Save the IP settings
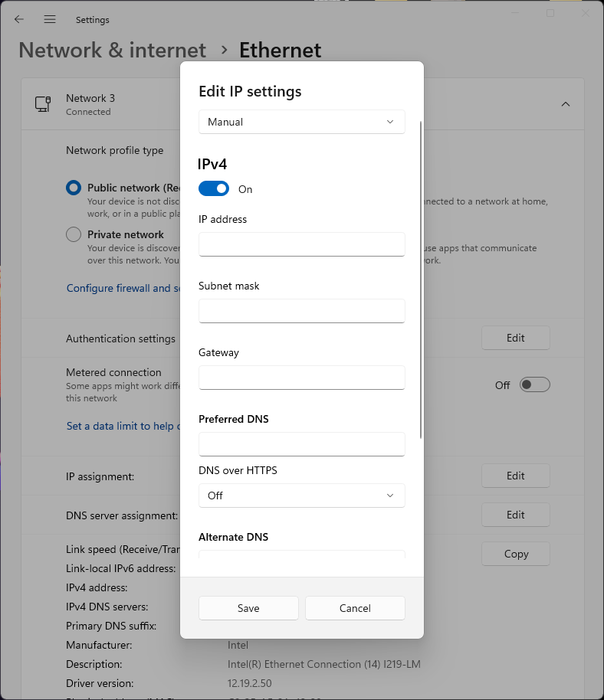Viewport: 604px width, 700px height. [x=248, y=608]
